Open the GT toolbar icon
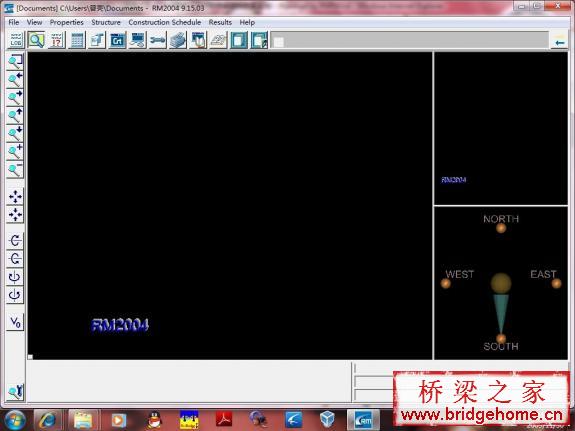Screen dimensions: 575x431 click(x=117, y=40)
